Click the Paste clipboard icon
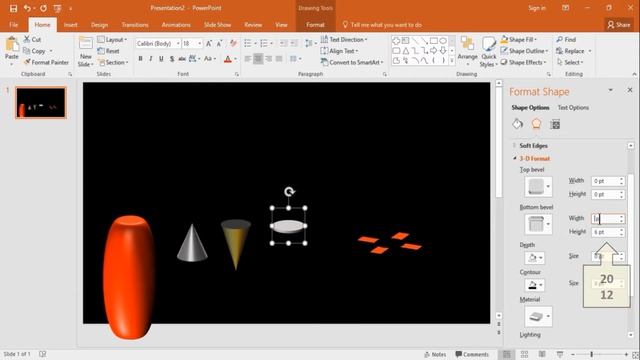The height and width of the screenshot is (360, 640). (12, 44)
